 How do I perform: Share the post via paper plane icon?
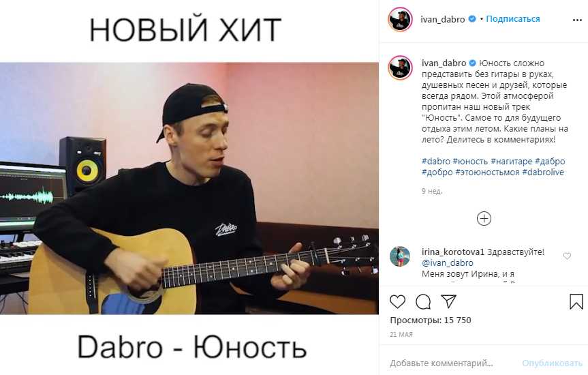click(x=448, y=301)
